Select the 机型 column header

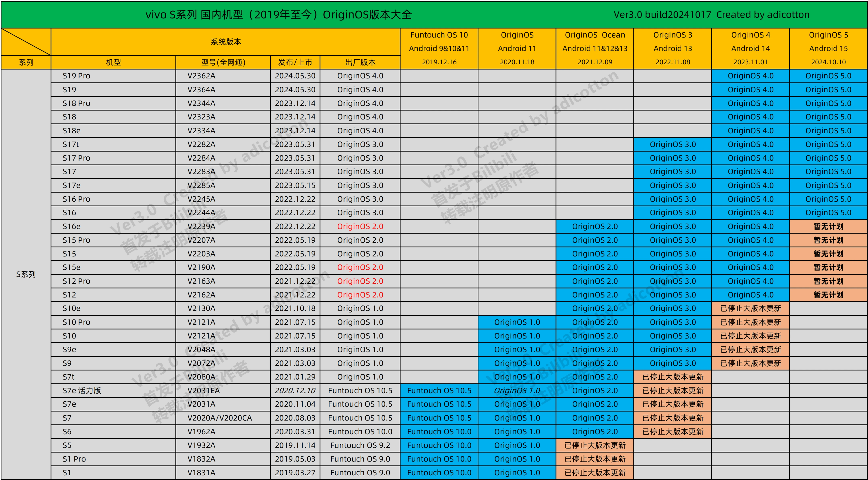113,62
